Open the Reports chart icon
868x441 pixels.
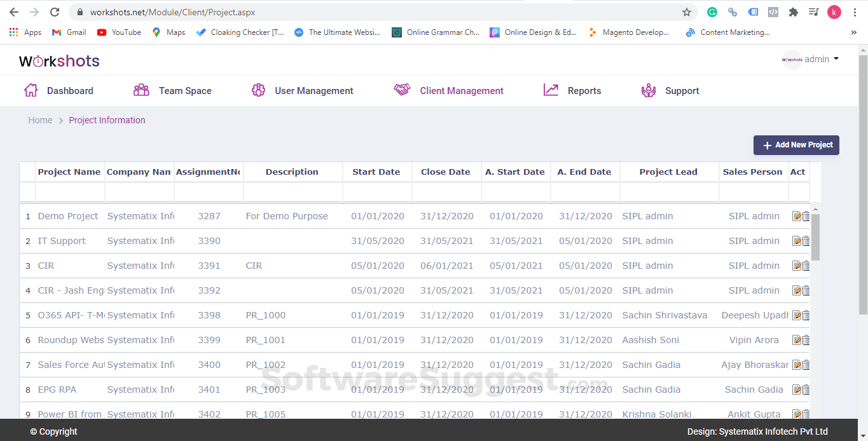(x=551, y=90)
